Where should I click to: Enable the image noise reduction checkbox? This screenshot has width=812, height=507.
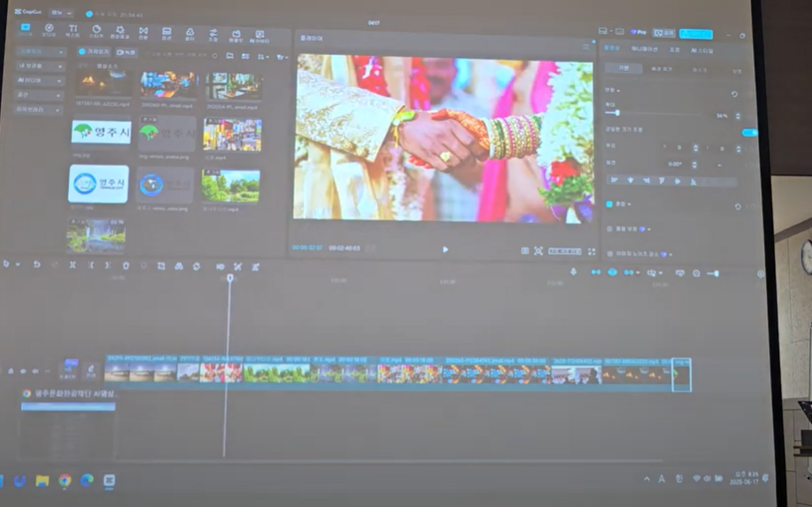click(609, 254)
